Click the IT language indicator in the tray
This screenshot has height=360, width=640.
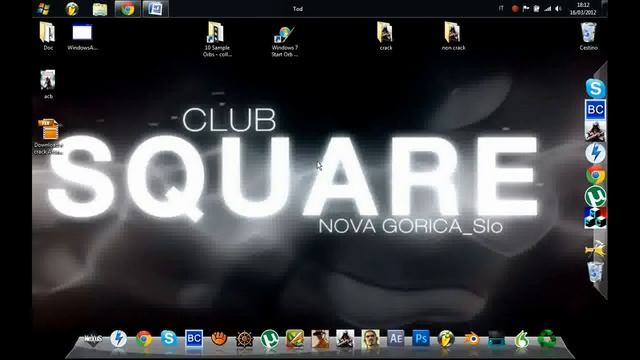[501, 8]
